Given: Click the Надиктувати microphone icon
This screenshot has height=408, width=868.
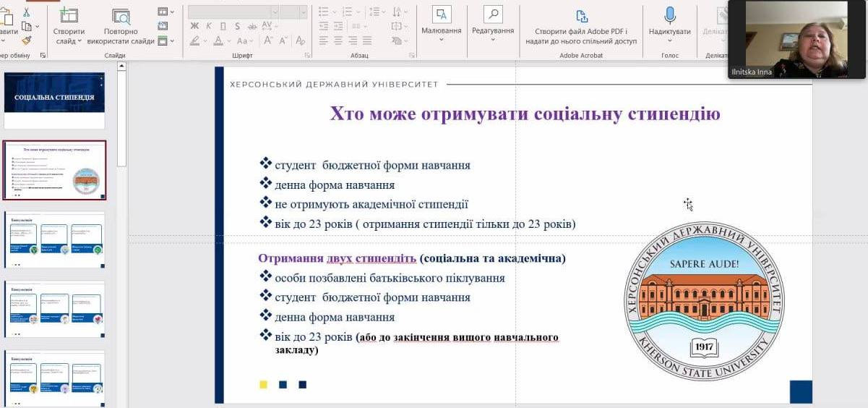Looking at the screenshot, I should [x=670, y=16].
